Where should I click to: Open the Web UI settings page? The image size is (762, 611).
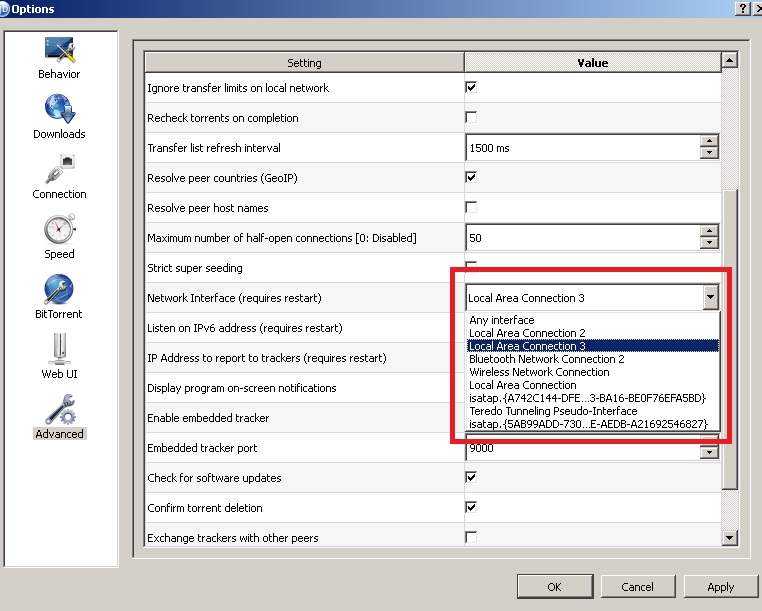tap(59, 357)
